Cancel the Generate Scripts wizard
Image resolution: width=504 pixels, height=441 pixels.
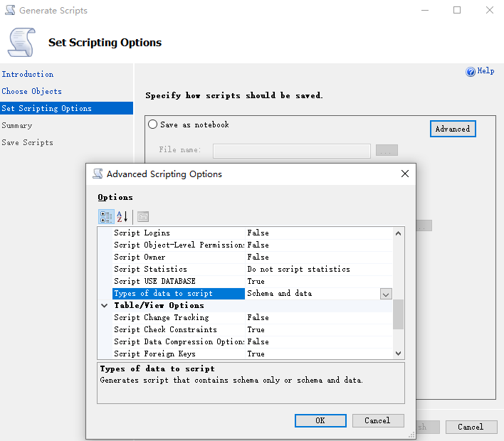(x=471, y=427)
